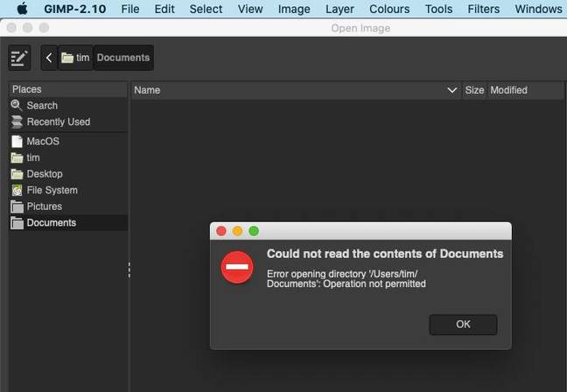Open the Image menu
Screen dimensions: 567x392
[x=294, y=9]
